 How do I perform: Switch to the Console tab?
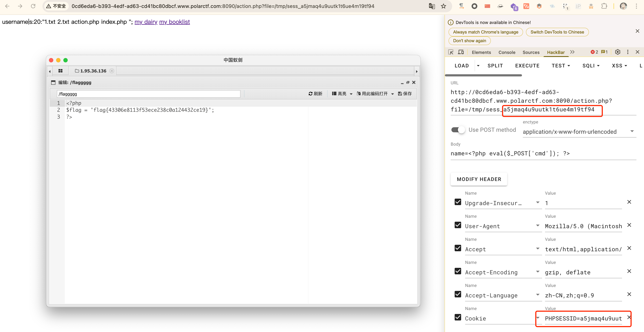tap(507, 52)
